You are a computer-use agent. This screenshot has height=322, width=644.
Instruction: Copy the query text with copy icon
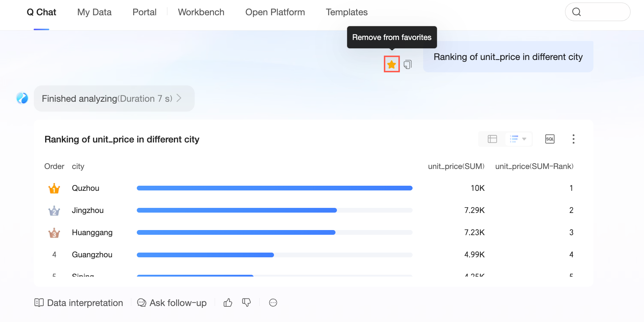408,64
